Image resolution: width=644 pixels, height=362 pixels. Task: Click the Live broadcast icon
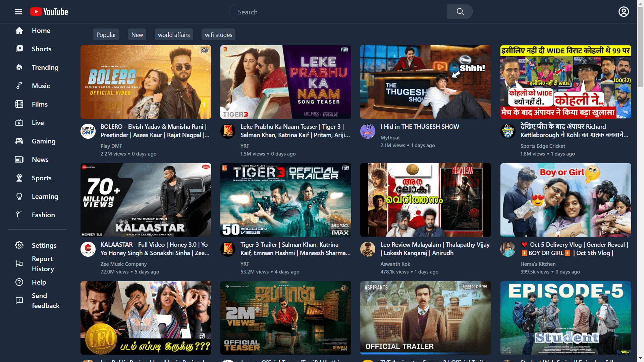click(19, 123)
